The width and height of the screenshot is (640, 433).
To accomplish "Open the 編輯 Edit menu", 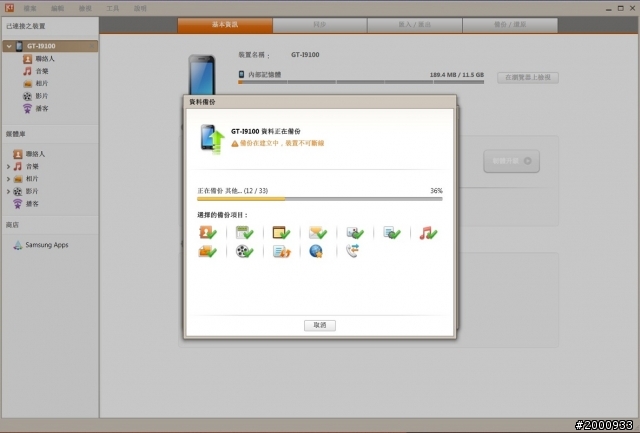I will tap(58, 8).
